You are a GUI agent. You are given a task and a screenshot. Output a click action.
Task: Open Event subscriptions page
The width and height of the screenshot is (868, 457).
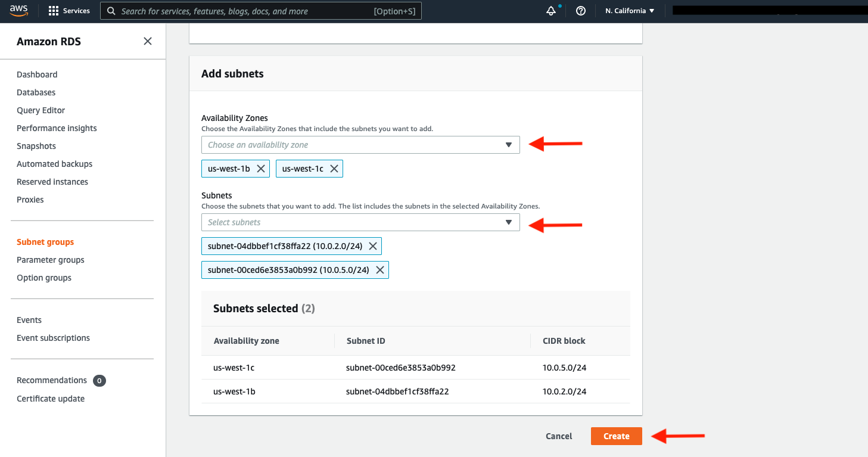point(53,338)
